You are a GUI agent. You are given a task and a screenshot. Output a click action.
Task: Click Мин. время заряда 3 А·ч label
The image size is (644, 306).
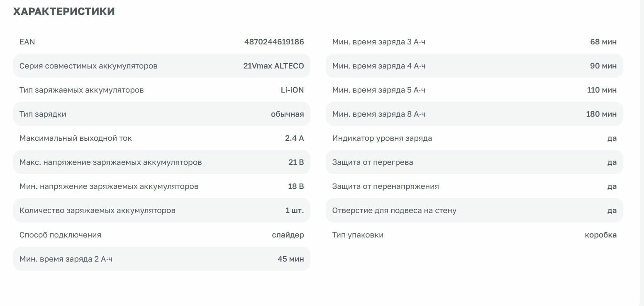[x=378, y=42]
